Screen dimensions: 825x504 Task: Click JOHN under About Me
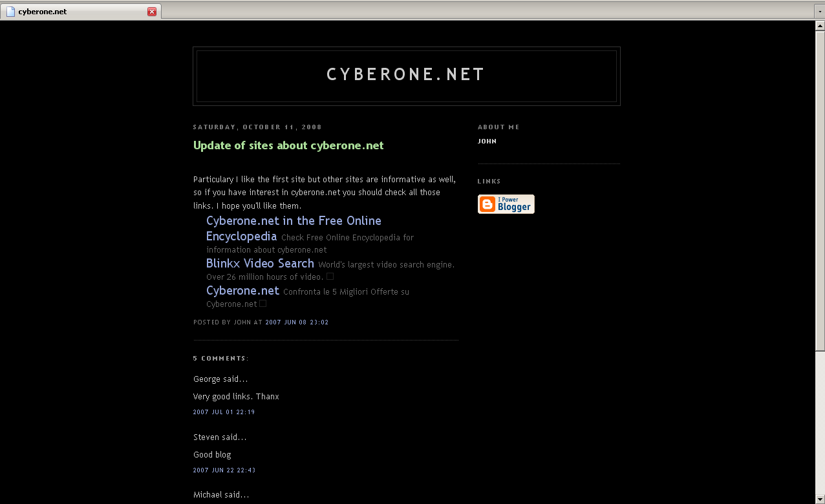487,142
